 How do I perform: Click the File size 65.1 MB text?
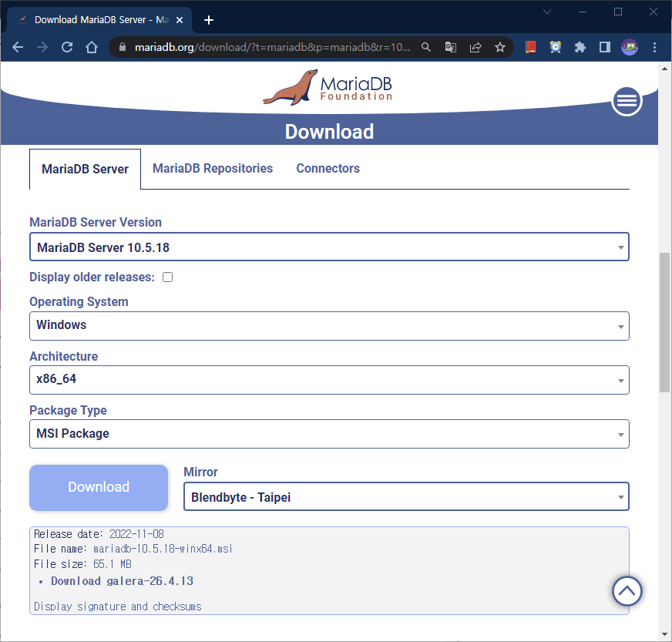pos(82,564)
